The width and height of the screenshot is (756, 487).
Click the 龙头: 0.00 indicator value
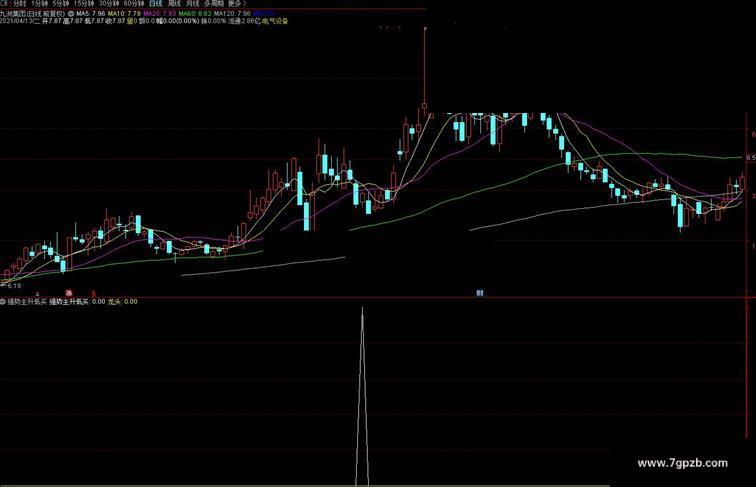pos(122,302)
